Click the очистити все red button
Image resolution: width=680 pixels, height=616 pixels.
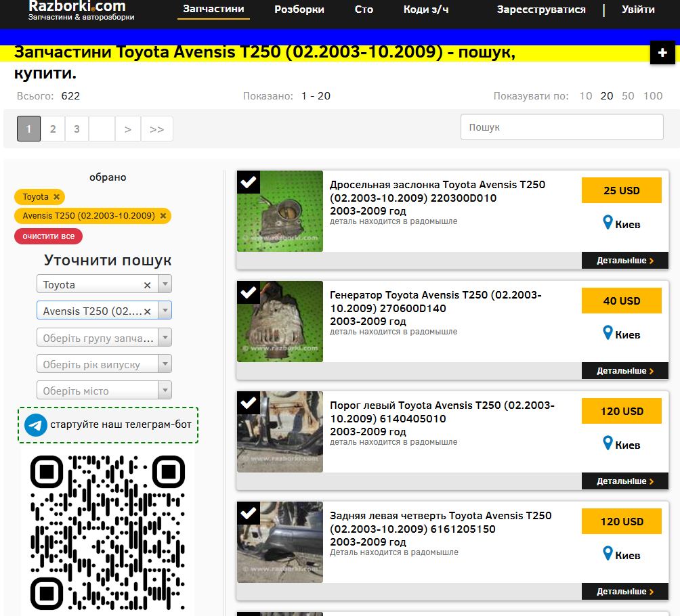tap(49, 236)
